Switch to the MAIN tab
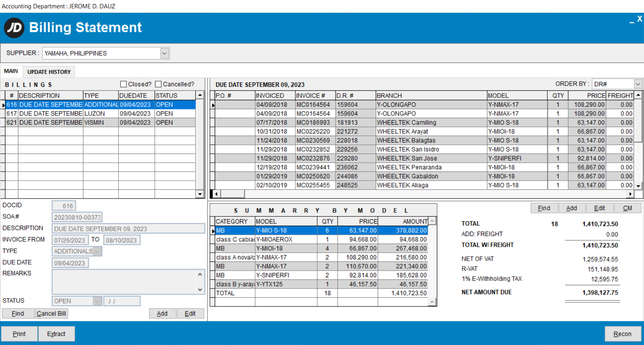 [x=11, y=71]
